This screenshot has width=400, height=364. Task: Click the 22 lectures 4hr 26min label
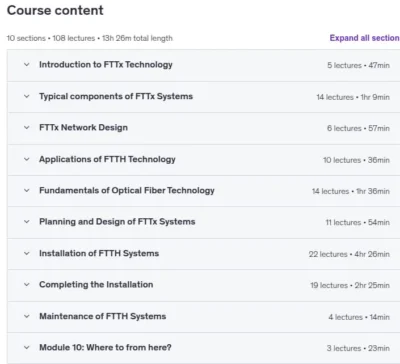click(x=349, y=254)
